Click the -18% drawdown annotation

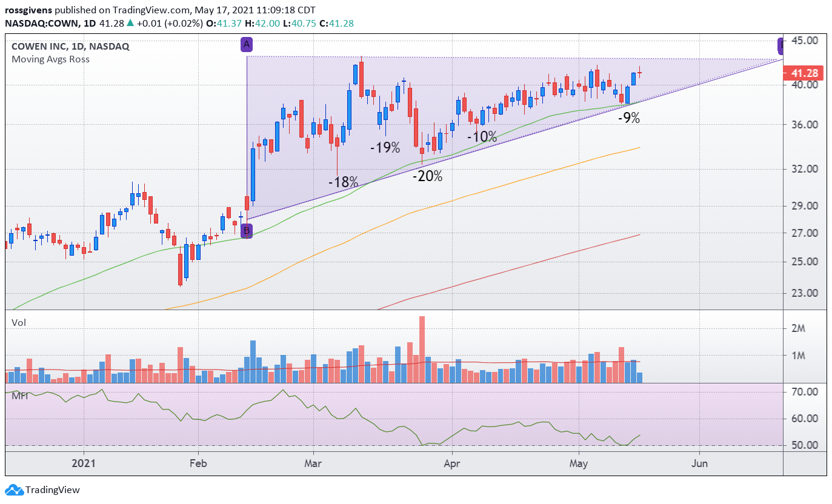click(x=343, y=182)
